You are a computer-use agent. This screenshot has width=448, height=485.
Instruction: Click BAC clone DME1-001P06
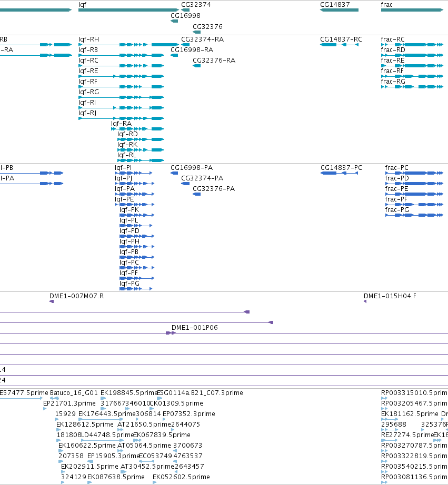[x=195, y=328]
